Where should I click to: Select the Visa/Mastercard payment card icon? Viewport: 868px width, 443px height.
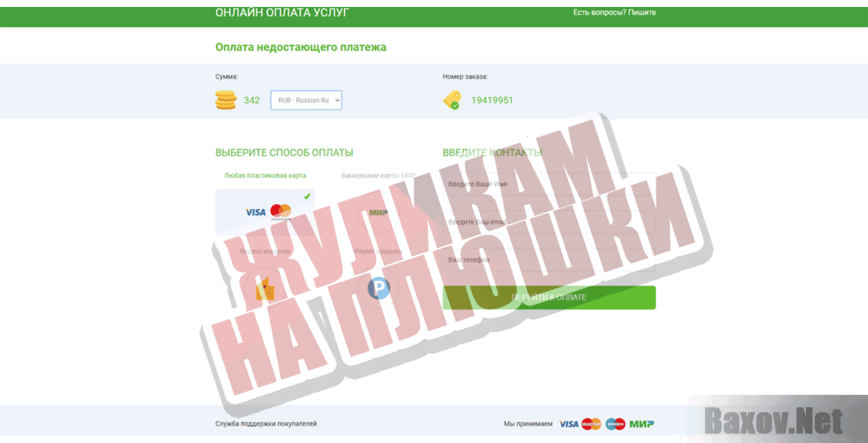(265, 211)
